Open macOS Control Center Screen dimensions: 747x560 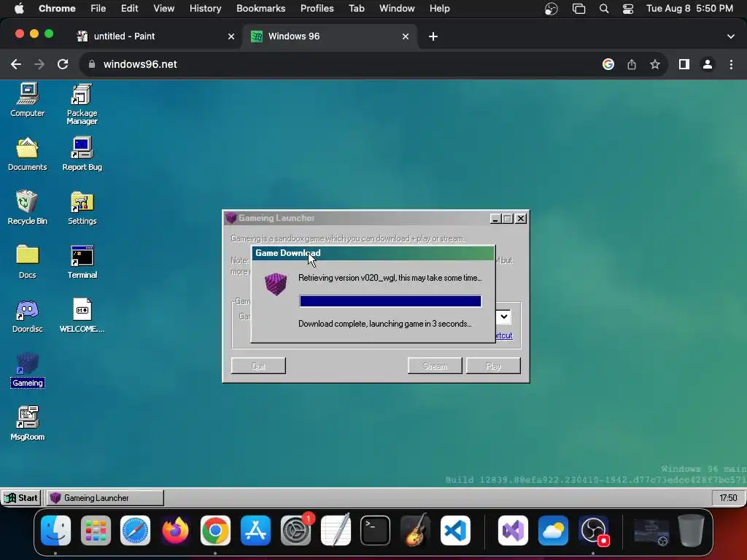(628, 9)
